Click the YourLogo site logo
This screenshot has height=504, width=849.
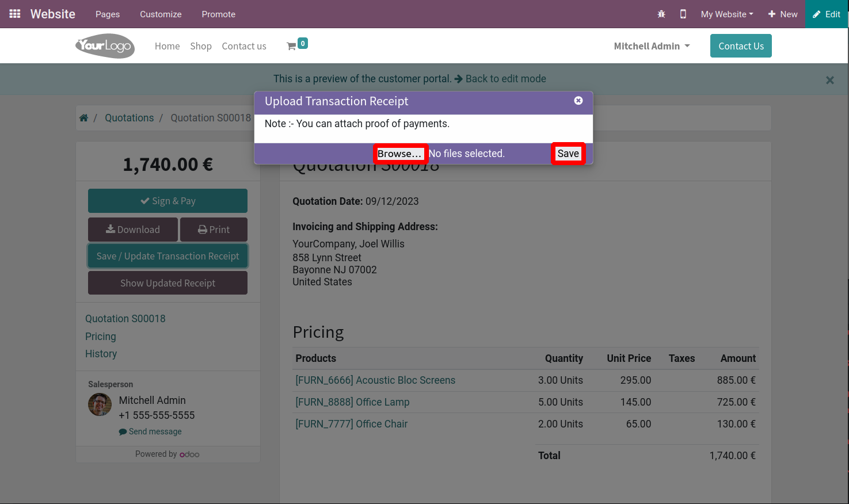[105, 46]
